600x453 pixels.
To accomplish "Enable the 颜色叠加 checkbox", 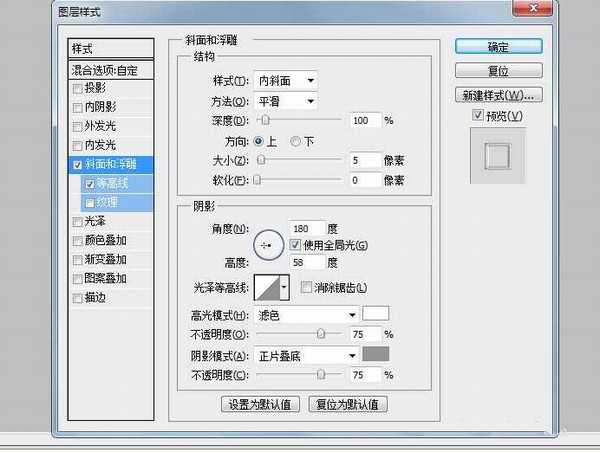I will tap(77, 241).
